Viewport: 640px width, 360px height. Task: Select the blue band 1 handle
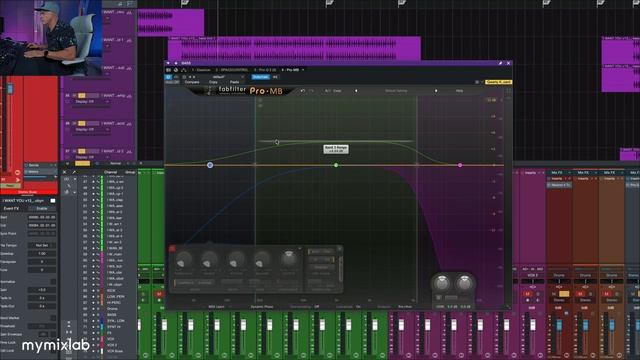[x=210, y=165]
